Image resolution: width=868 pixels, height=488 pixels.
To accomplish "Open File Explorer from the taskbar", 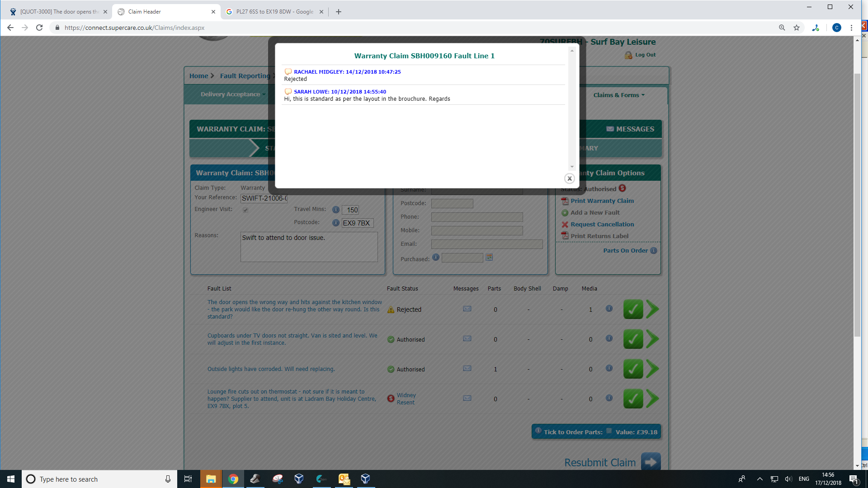I will pos(211,479).
